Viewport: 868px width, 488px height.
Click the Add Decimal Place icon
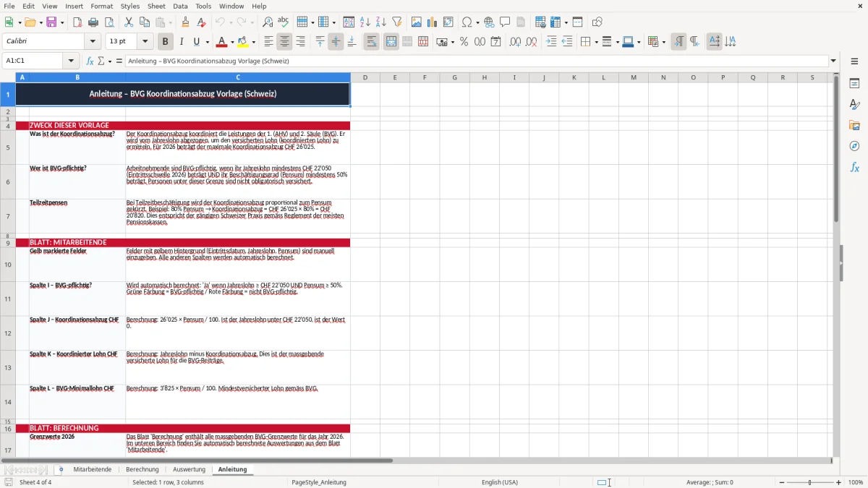515,42
